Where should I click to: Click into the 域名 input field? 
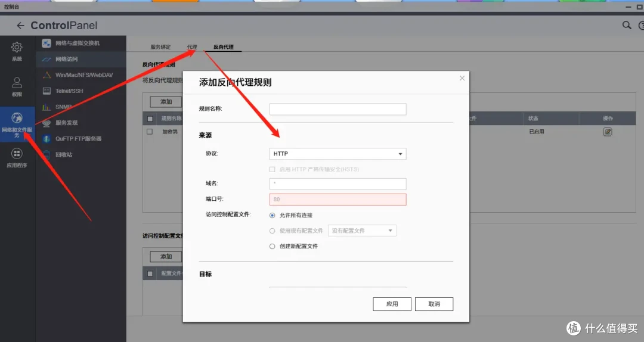point(338,184)
